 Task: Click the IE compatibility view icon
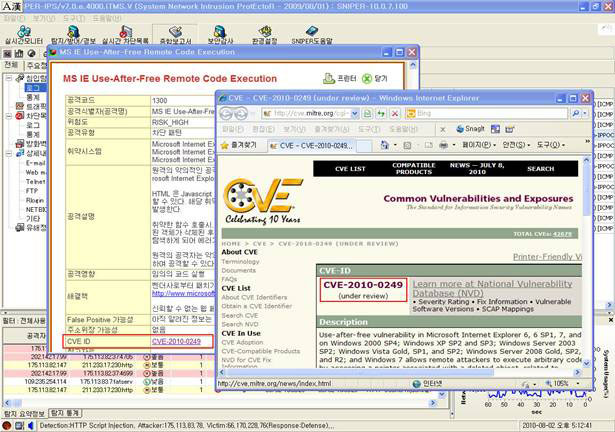coord(367,114)
